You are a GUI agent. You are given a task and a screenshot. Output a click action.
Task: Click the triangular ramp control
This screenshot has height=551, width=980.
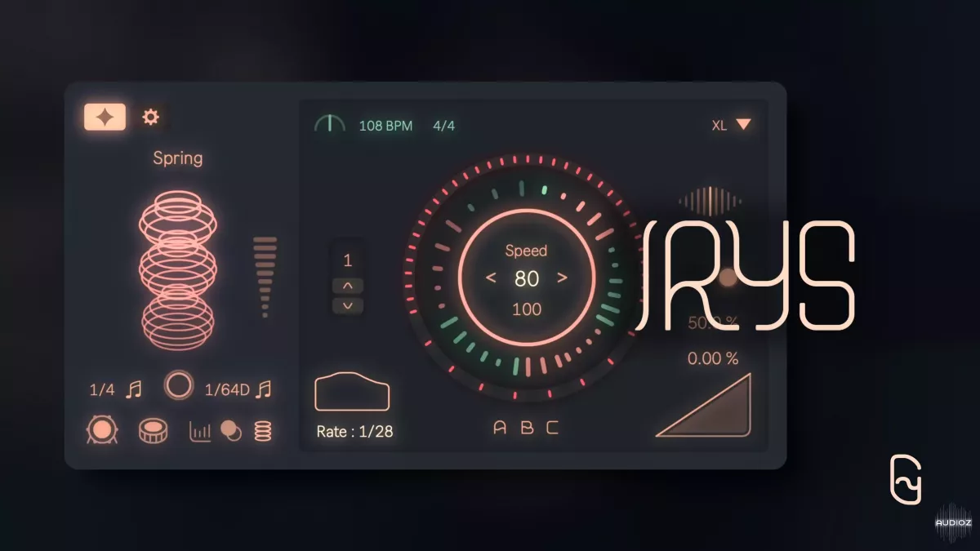tap(704, 406)
